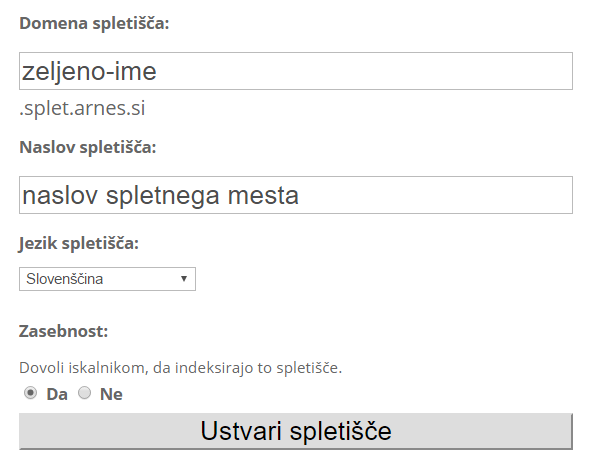Click the Jezik spletišča label

[x=79, y=243]
